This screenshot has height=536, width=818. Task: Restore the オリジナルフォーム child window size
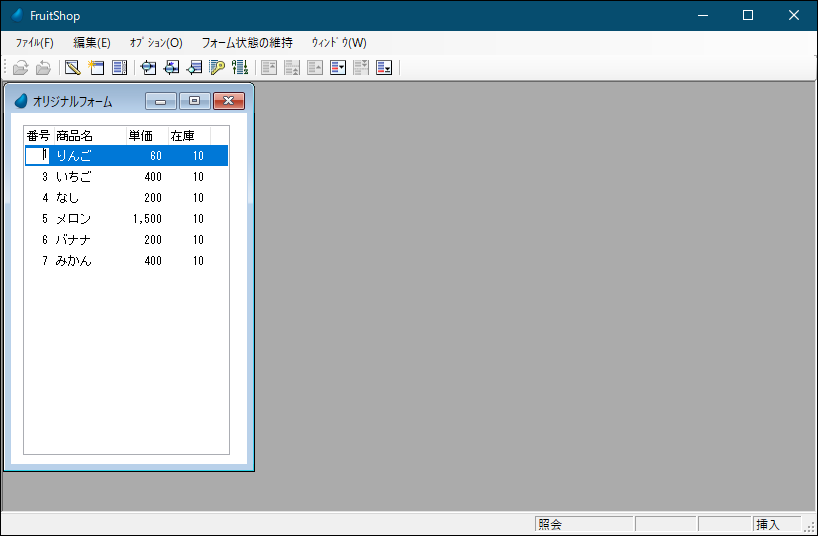[195, 101]
